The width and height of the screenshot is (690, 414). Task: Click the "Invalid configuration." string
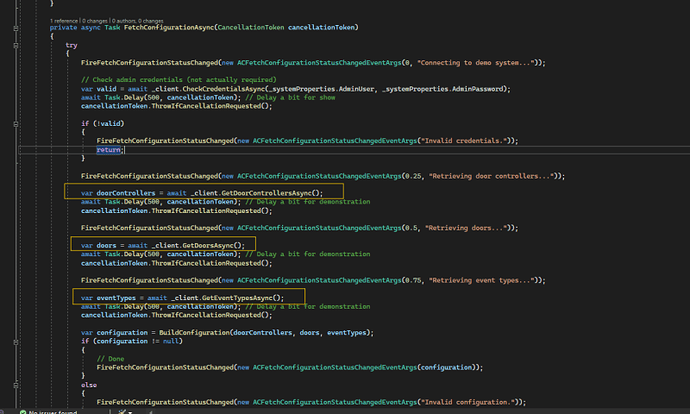tap(468, 402)
